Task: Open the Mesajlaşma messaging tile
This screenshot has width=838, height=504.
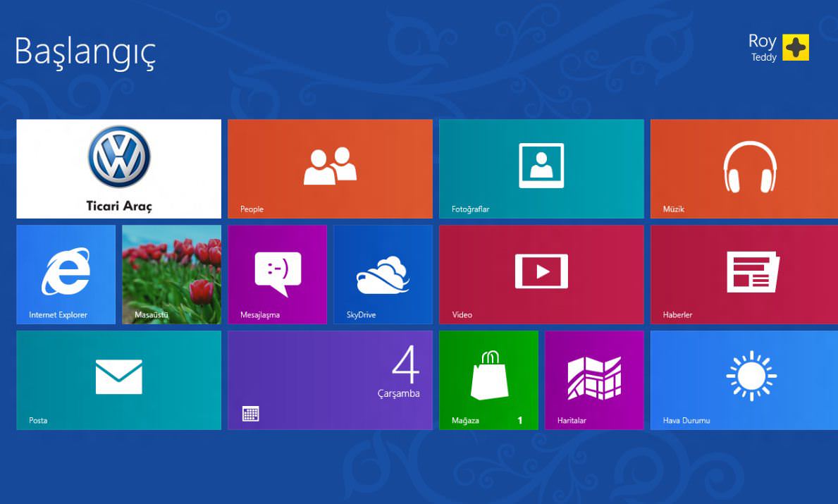Action: coord(278,275)
